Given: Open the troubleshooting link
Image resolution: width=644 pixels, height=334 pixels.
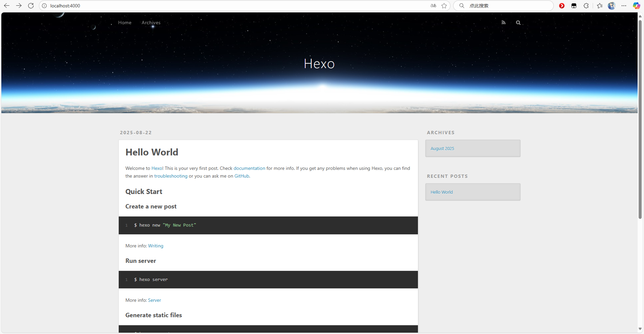Looking at the screenshot, I should click(171, 176).
